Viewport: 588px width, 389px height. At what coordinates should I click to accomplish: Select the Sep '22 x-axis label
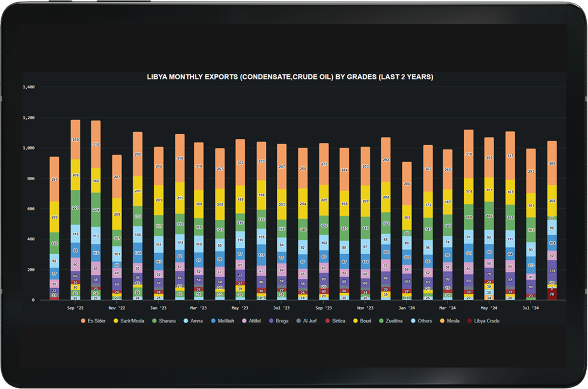[x=75, y=308]
